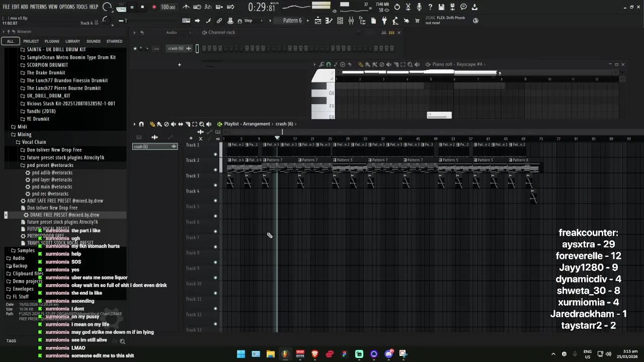Open the Playlist options arrow menu
This screenshot has height=362, width=644.
[x=134, y=124]
